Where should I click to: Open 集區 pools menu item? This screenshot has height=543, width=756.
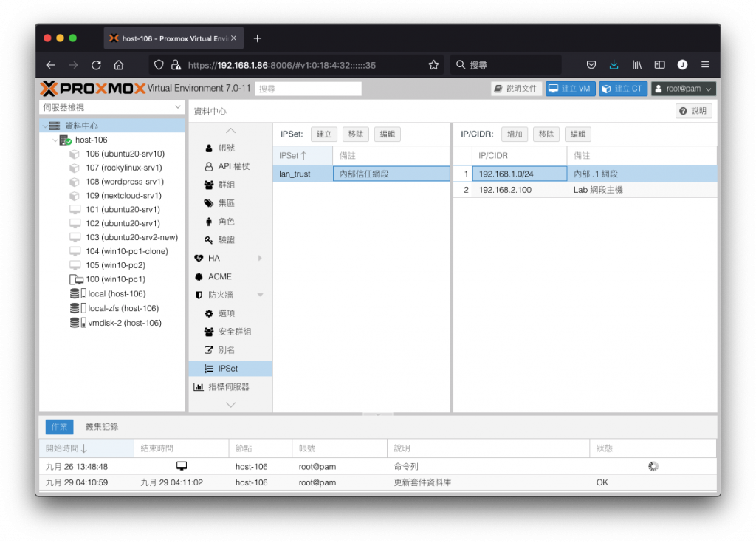(x=226, y=203)
